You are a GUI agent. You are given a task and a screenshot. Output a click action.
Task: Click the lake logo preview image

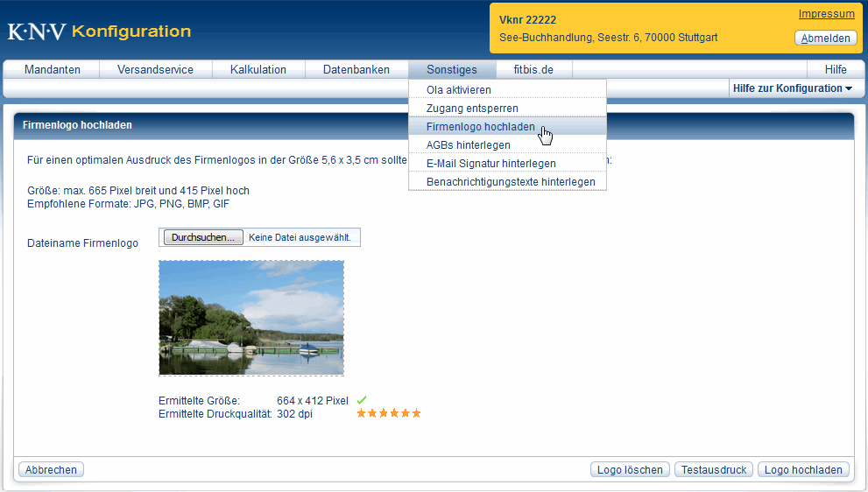[251, 318]
